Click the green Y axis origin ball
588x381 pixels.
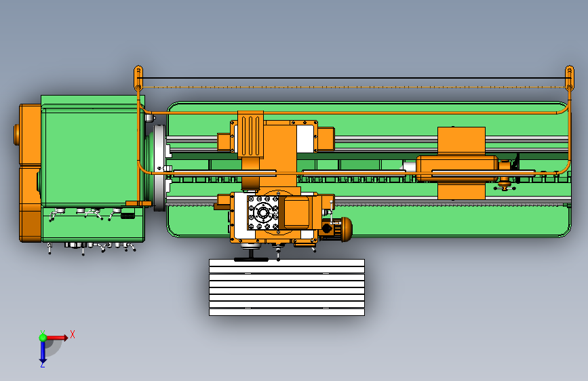click(x=43, y=338)
